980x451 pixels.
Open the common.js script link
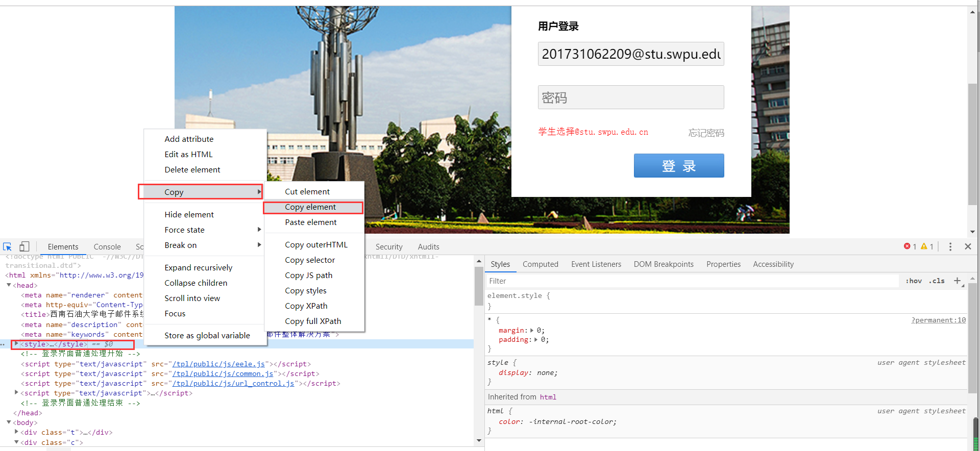point(223,373)
